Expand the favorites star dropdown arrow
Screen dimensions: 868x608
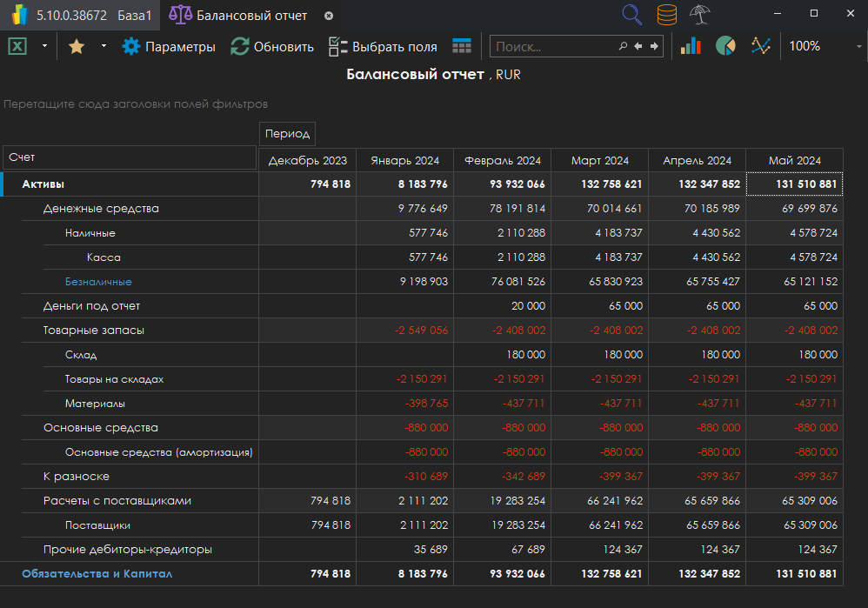pos(103,46)
